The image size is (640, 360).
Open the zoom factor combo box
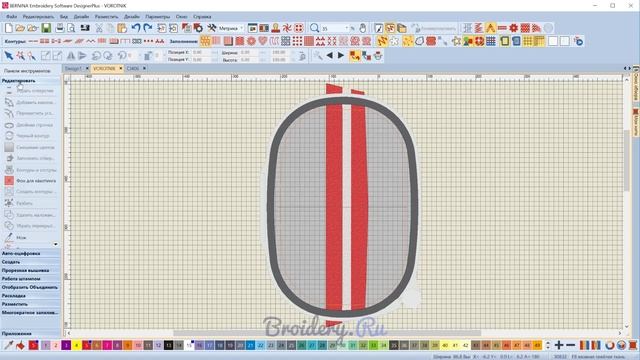coord(335,28)
